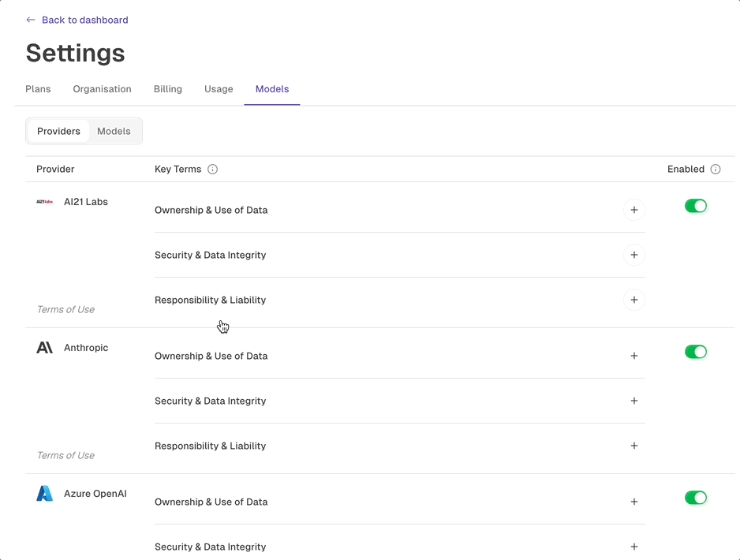Click the Azure OpenAI logo icon
The image size is (740, 560).
44,493
